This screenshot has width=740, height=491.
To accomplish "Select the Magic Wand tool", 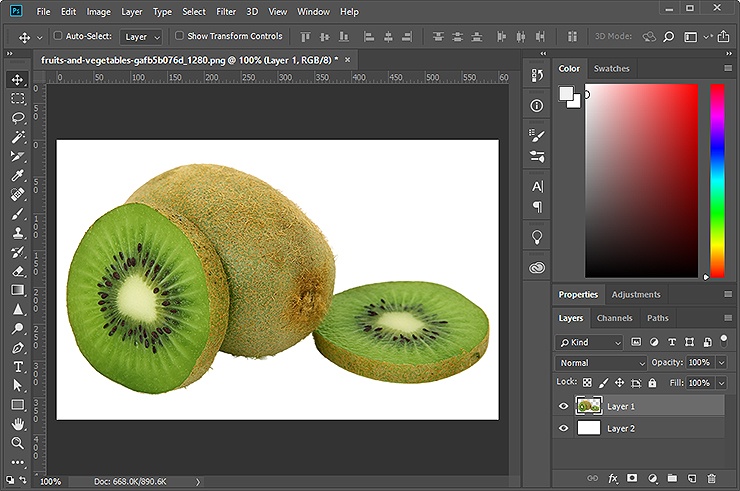I will [18, 137].
